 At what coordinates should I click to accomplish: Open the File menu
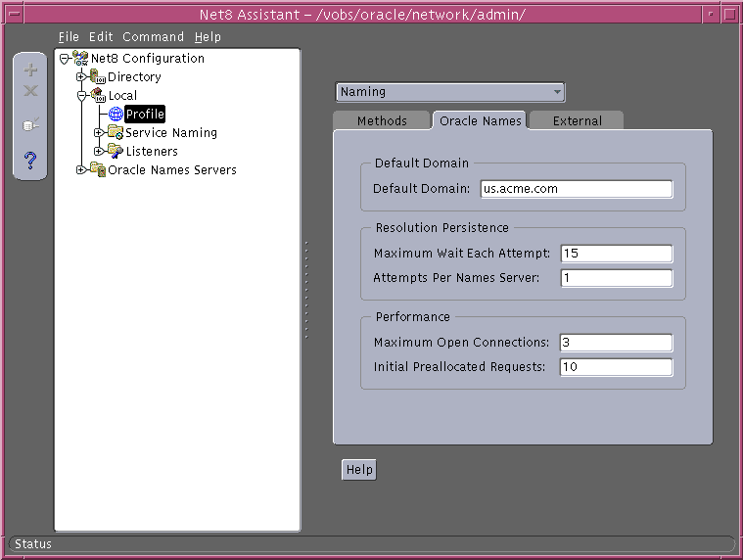pos(69,37)
